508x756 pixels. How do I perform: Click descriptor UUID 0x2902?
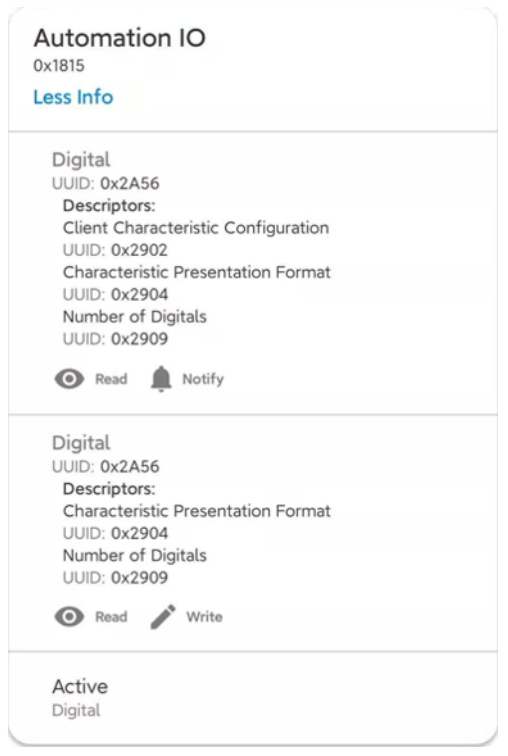pyautogui.click(x=139, y=250)
